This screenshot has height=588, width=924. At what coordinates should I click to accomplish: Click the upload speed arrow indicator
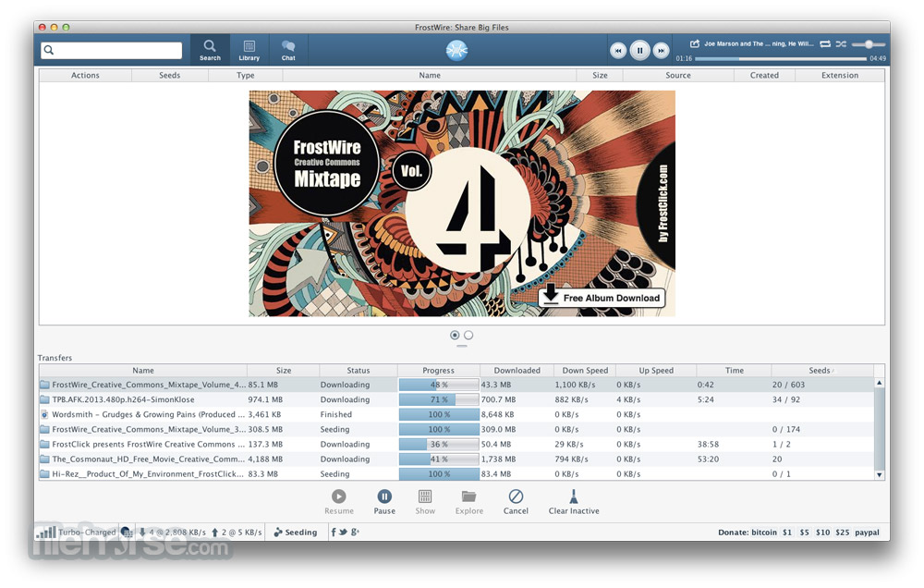click(215, 532)
